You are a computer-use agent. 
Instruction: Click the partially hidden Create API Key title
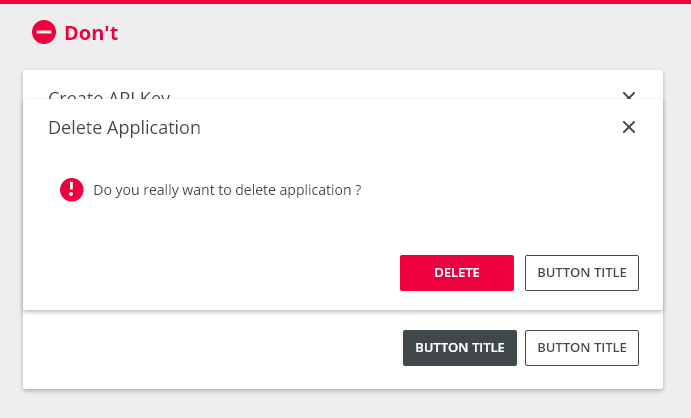coord(109,95)
